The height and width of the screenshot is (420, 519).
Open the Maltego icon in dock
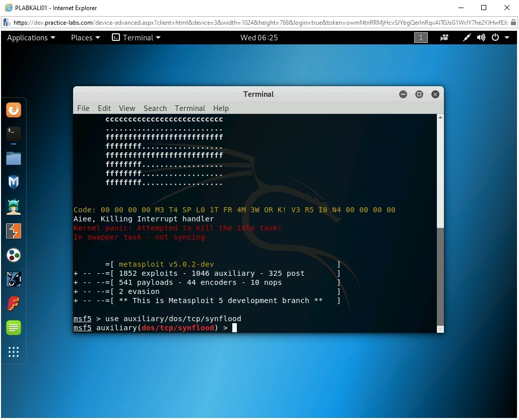[x=14, y=255]
